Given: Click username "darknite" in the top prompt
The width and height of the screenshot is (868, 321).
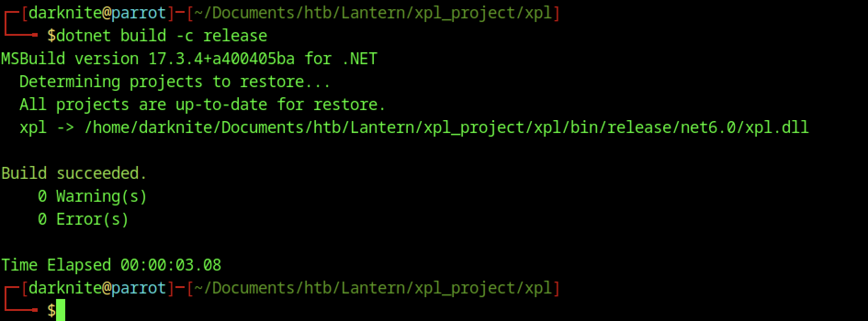Looking at the screenshot, I should click(65, 13).
